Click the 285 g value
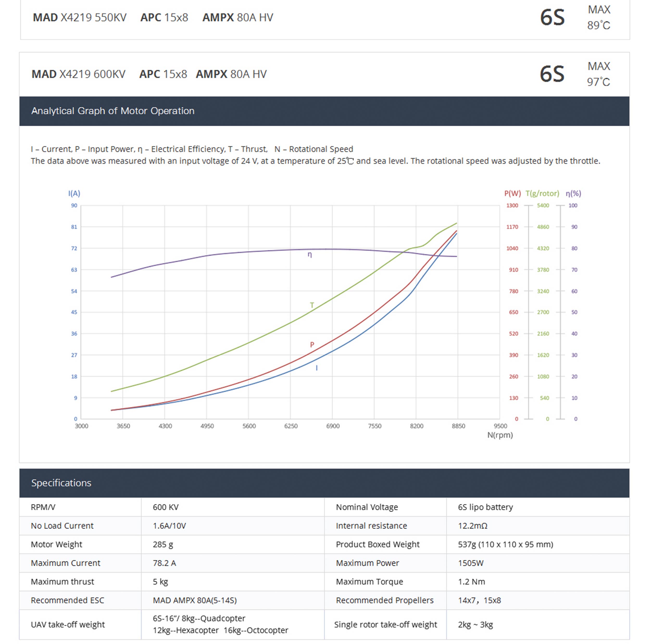 pos(163,544)
